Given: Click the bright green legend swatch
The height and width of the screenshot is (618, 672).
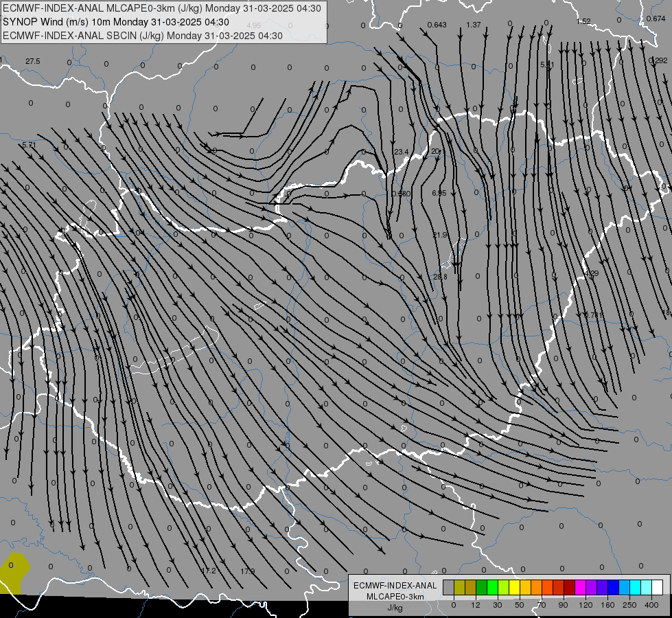Looking at the screenshot, I should click(x=492, y=588).
